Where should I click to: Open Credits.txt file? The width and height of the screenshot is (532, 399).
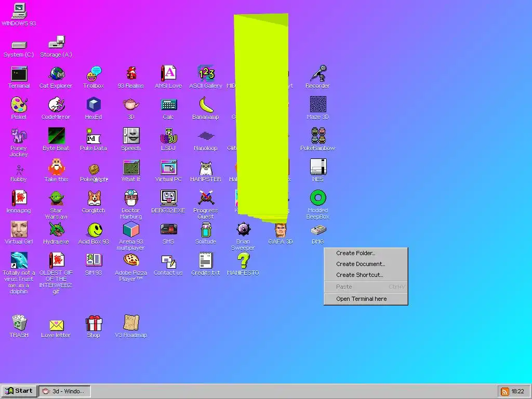[x=206, y=261]
